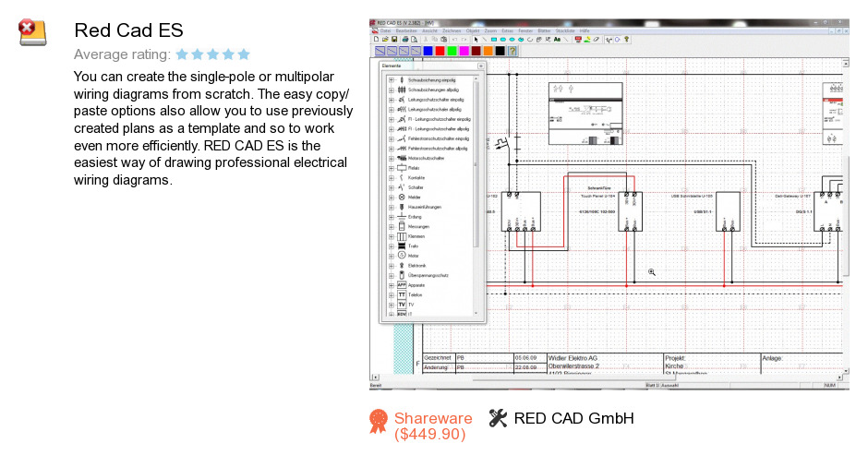Viewport: 868px width, 467px height.
Task: Pick the magenta color swatch
Action: (464, 51)
